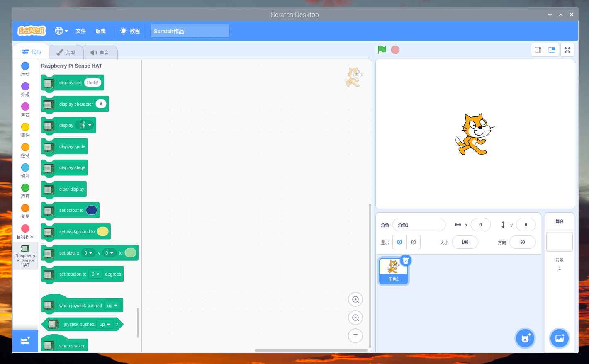Select the 自制积木 block category

[x=25, y=231]
